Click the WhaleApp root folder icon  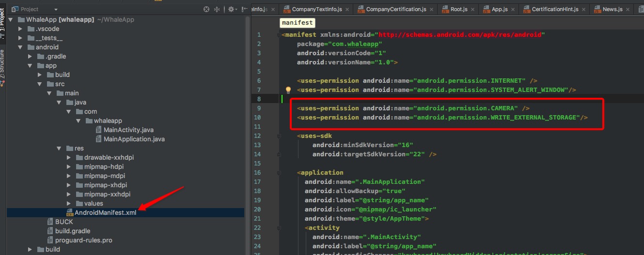(x=21, y=20)
